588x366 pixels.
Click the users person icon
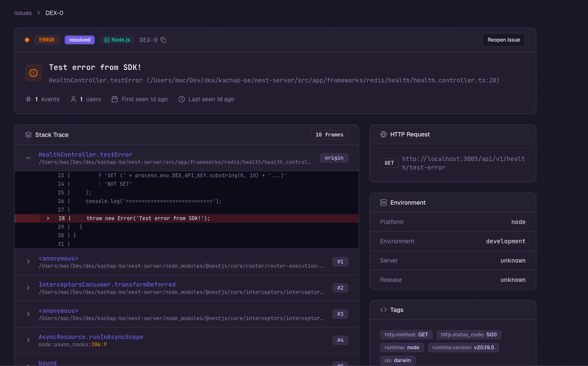(73, 99)
